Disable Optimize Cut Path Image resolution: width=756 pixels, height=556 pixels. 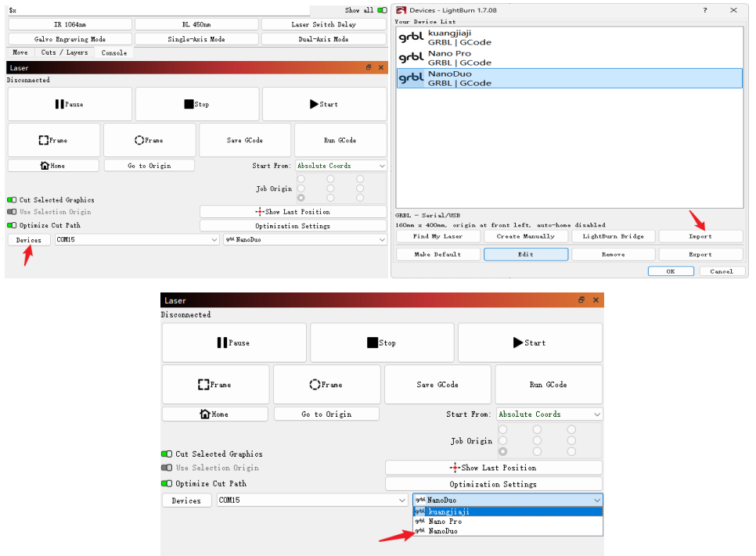pyautogui.click(x=12, y=225)
